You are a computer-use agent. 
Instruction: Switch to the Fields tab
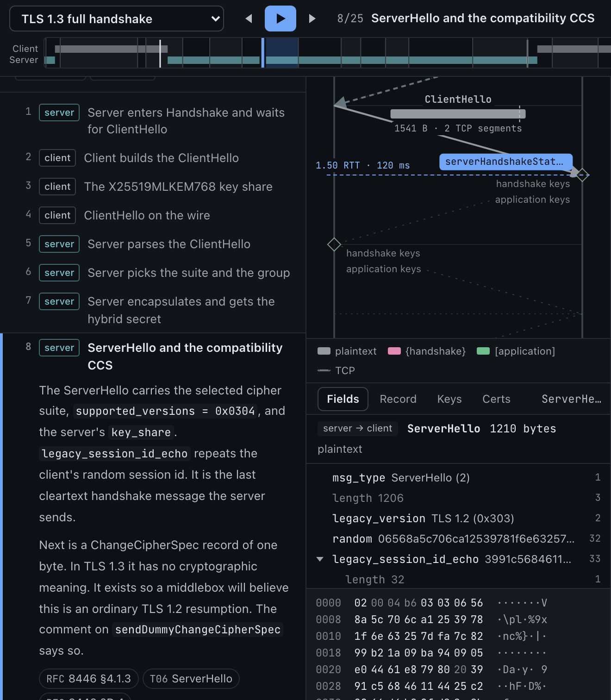pos(343,399)
